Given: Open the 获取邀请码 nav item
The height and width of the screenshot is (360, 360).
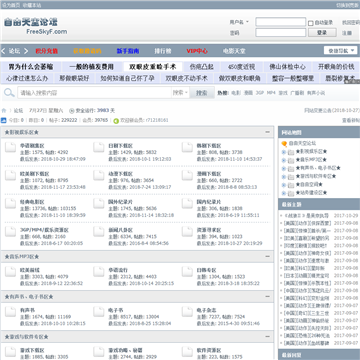Looking at the screenshot, I should pyautogui.click(x=87, y=51).
